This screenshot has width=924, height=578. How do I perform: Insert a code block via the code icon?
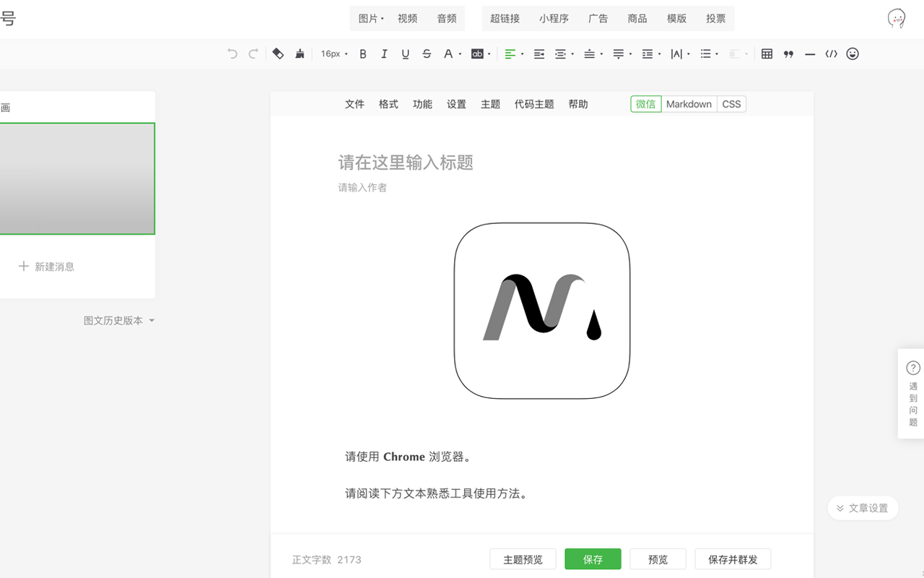tap(831, 53)
